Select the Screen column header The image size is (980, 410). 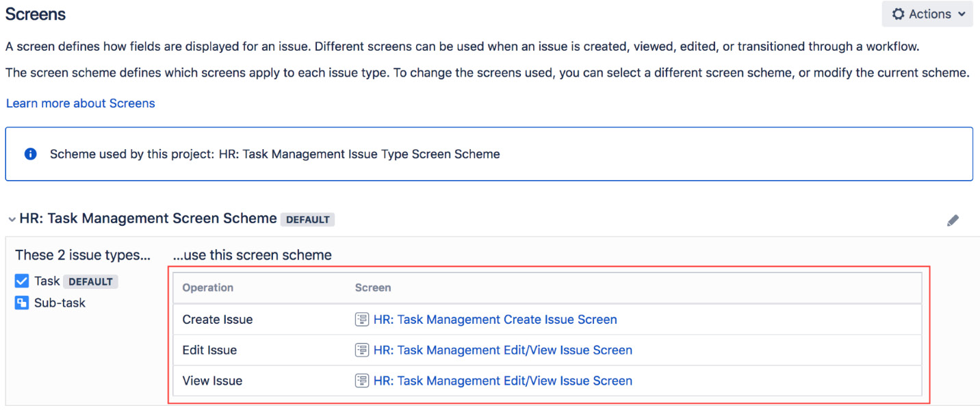(373, 287)
